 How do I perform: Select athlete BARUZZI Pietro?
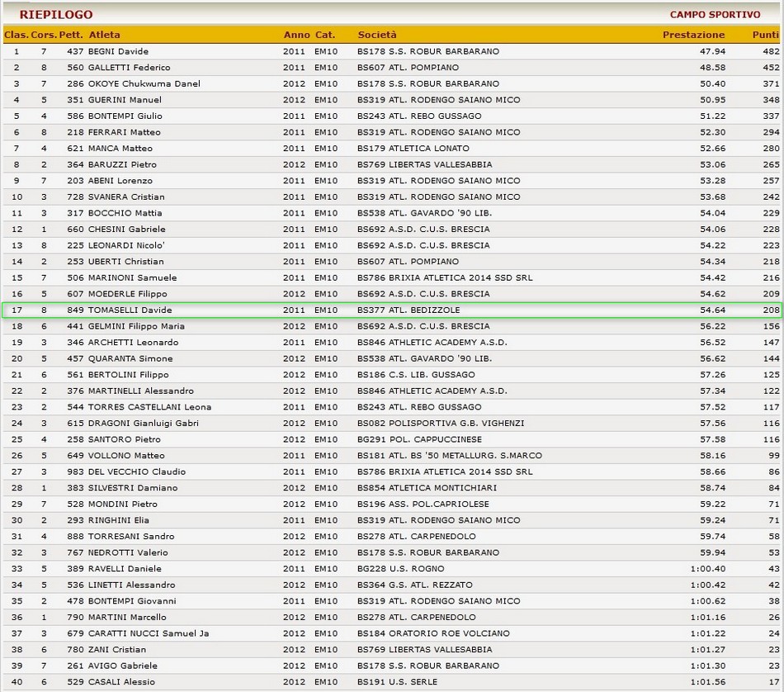tap(122, 164)
